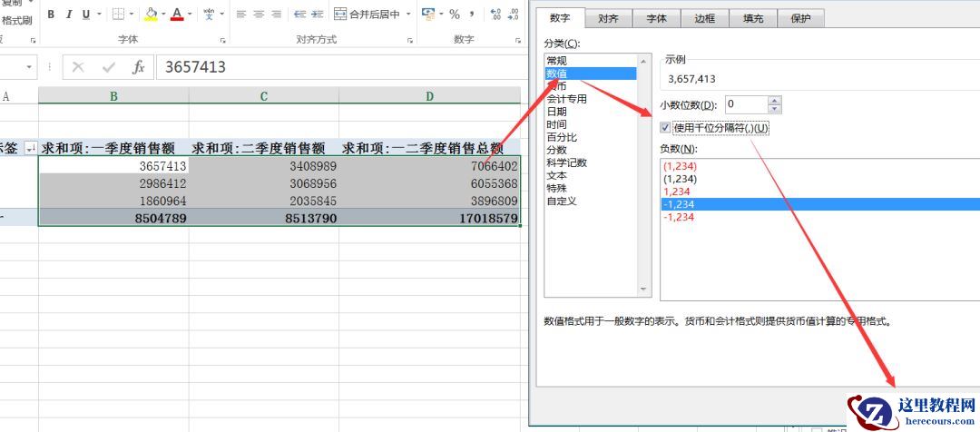Increase decimal places with spinner up arrow
The image size is (980, 432).
774,101
